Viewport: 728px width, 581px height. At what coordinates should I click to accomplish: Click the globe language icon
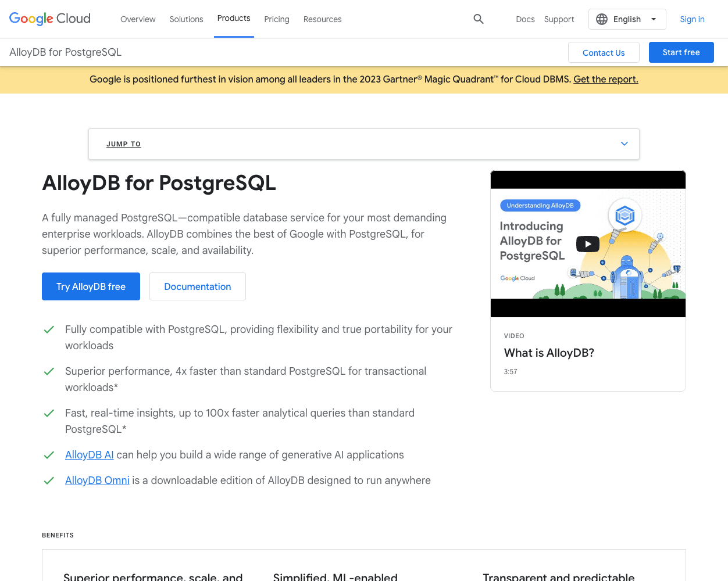coord(602,19)
